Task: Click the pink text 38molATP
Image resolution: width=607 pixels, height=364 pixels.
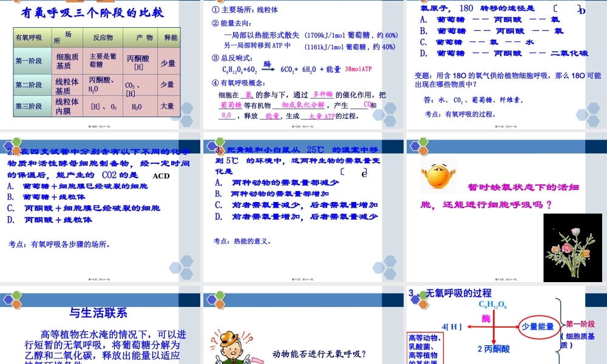Action: click(x=358, y=69)
